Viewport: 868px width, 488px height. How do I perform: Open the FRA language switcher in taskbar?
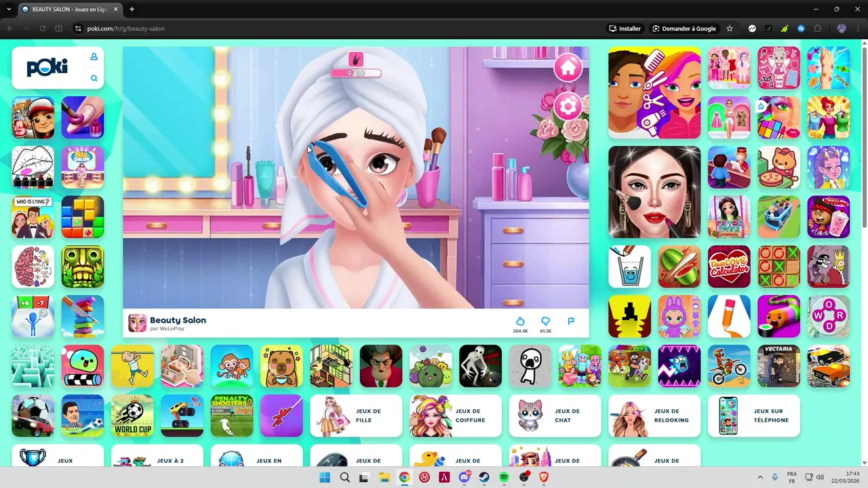coord(792,477)
